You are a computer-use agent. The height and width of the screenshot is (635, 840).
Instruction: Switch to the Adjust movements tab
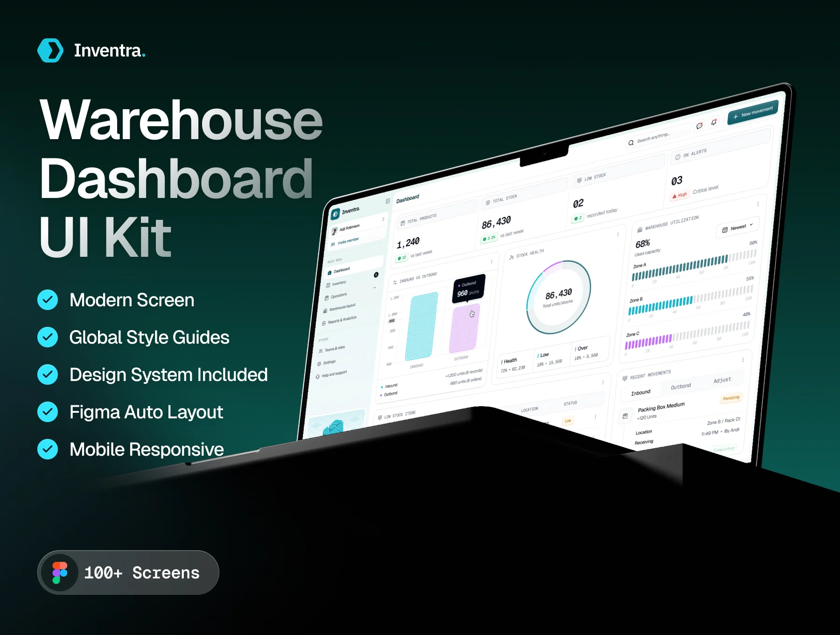pyautogui.click(x=722, y=380)
